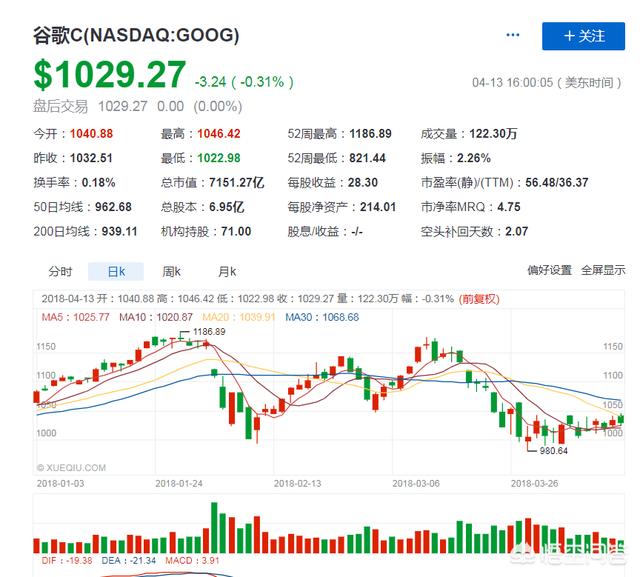Image resolution: width=640 pixels, height=577 pixels.
Task: Switch to the 月k chart tab
Action: point(227,271)
